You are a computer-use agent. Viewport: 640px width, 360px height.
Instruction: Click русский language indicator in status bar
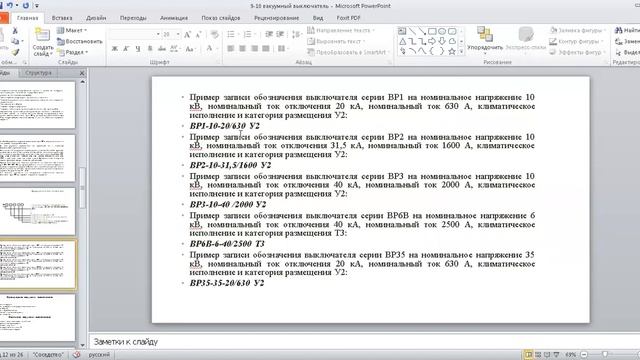pyautogui.click(x=99, y=355)
